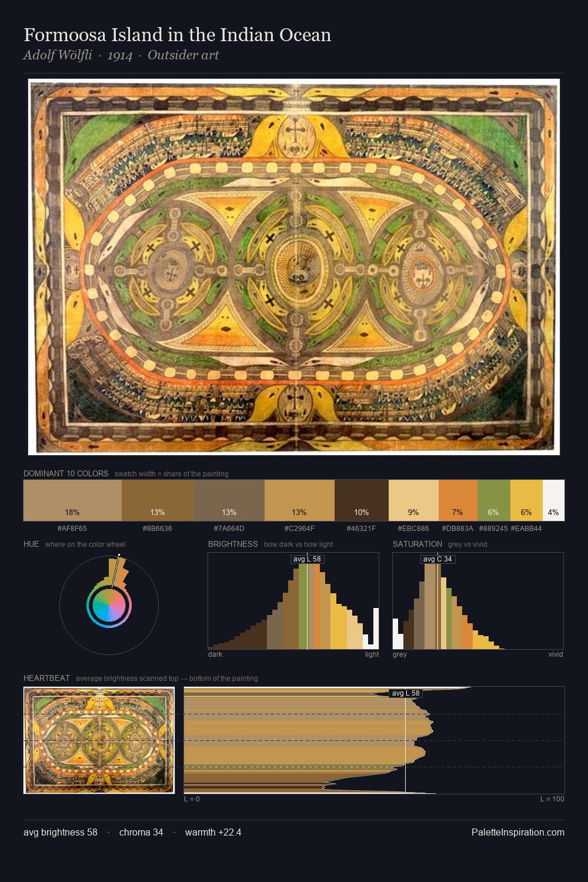Click 'swatch width = share of the painting' caption
The width and height of the screenshot is (588, 882).
tap(172, 474)
